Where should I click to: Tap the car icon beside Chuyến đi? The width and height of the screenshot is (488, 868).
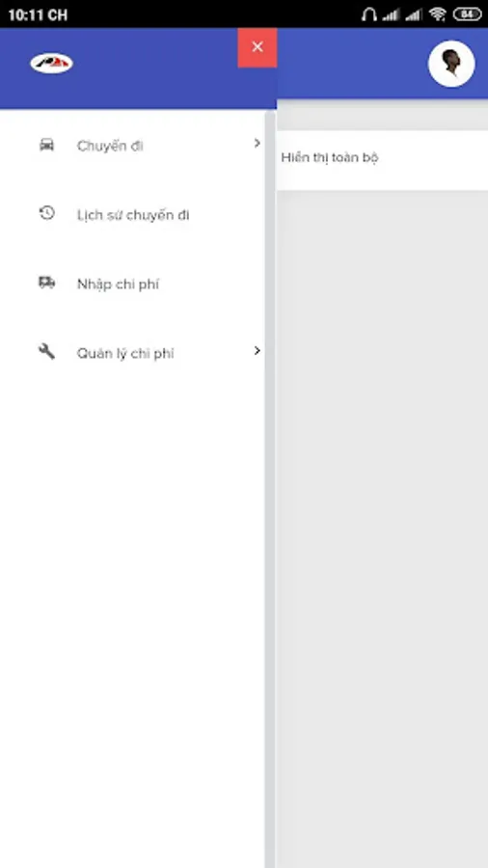(47, 145)
